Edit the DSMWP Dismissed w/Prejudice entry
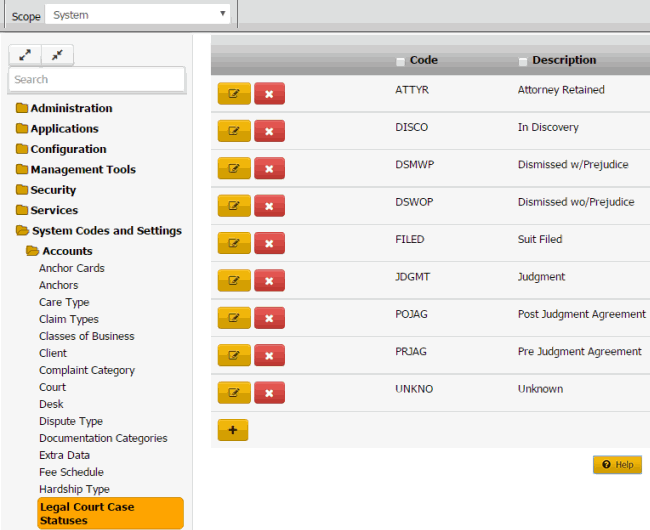This screenshot has height=530, width=650. click(x=234, y=168)
